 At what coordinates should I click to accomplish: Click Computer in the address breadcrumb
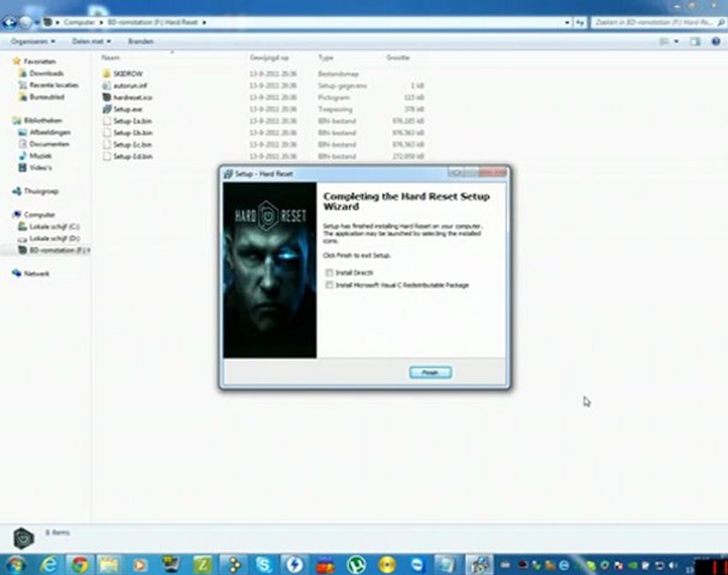pos(79,22)
